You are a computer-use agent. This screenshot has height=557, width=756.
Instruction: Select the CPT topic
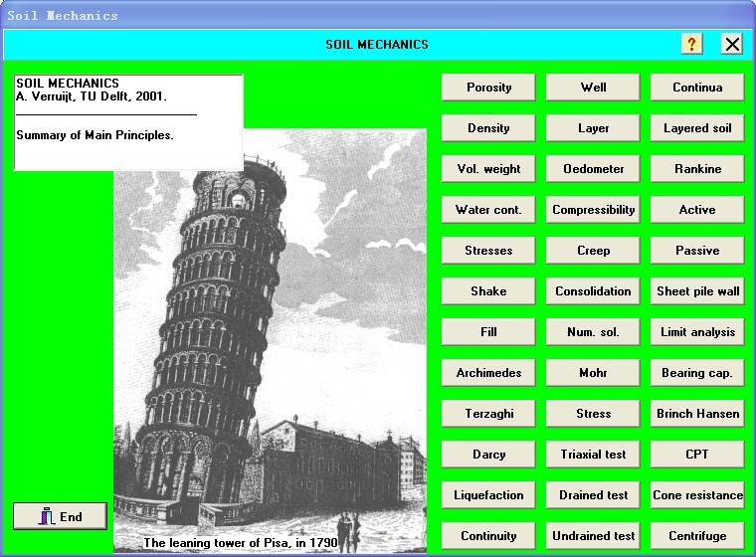(697, 455)
